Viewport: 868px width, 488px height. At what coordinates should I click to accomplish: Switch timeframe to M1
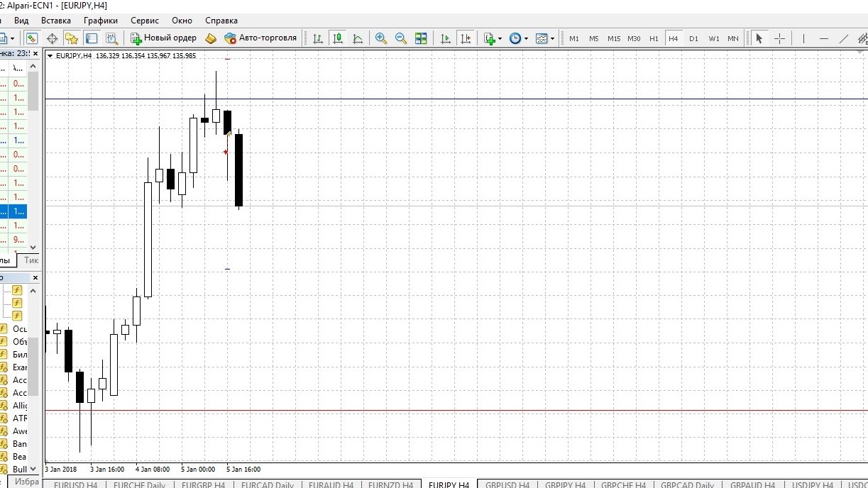point(574,38)
